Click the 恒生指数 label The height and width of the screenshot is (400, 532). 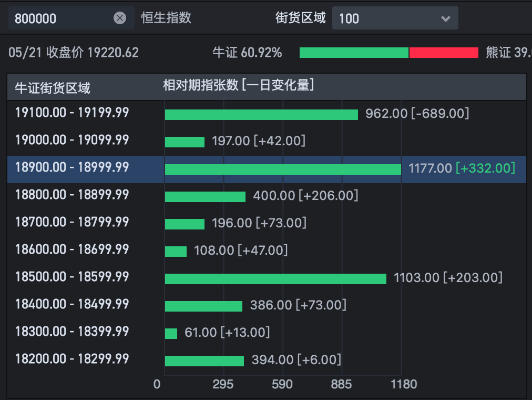click(166, 18)
